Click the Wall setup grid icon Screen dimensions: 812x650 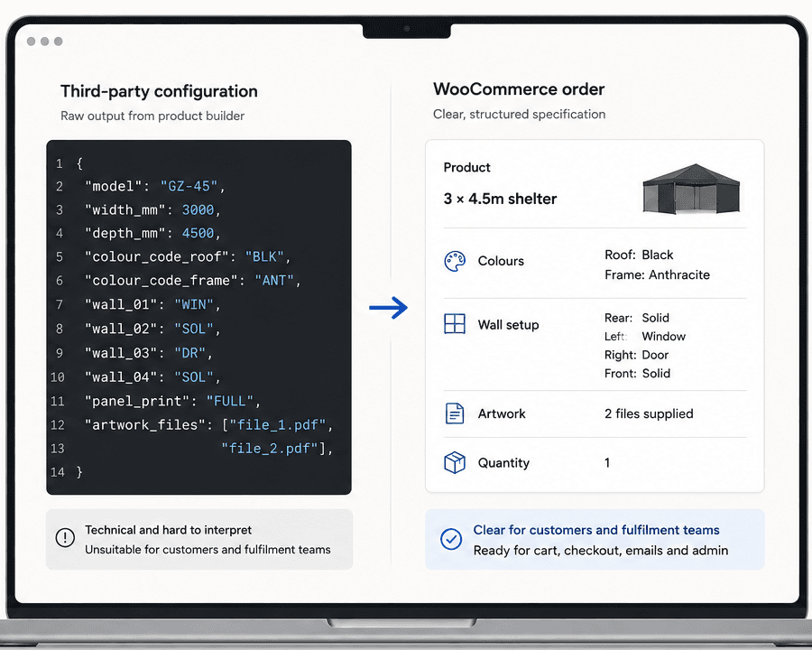pos(455,324)
